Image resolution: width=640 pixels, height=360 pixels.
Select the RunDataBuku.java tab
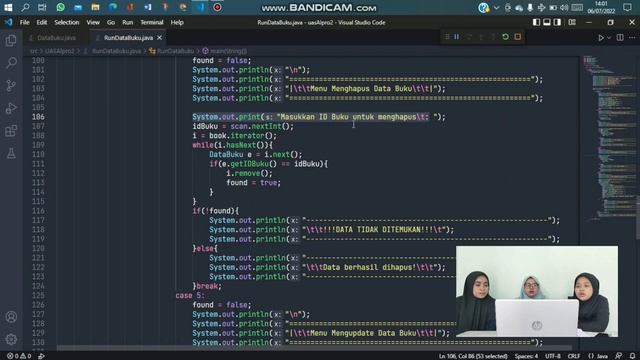click(x=128, y=38)
